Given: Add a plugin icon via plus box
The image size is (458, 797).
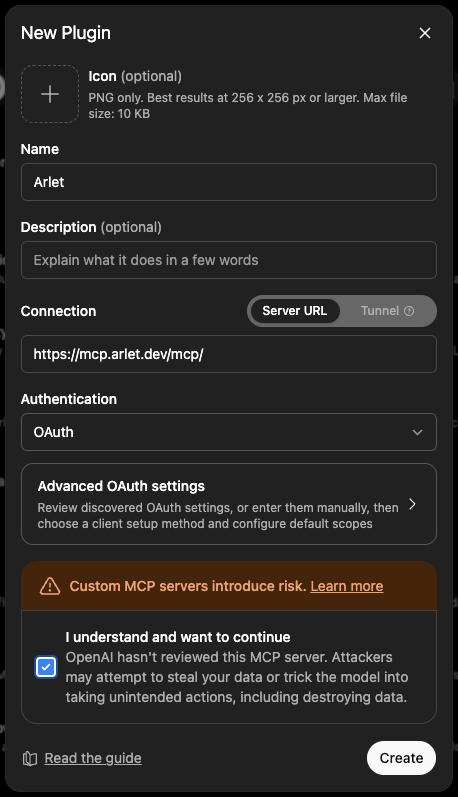Looking at the screenshot, I should point(50,94).
